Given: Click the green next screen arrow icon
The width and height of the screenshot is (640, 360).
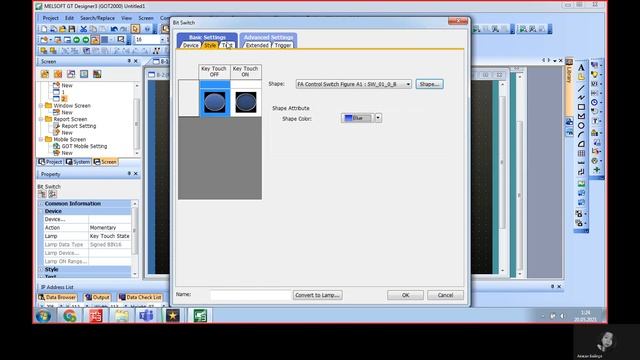Looking at the screenshot, I should point(86,40).
